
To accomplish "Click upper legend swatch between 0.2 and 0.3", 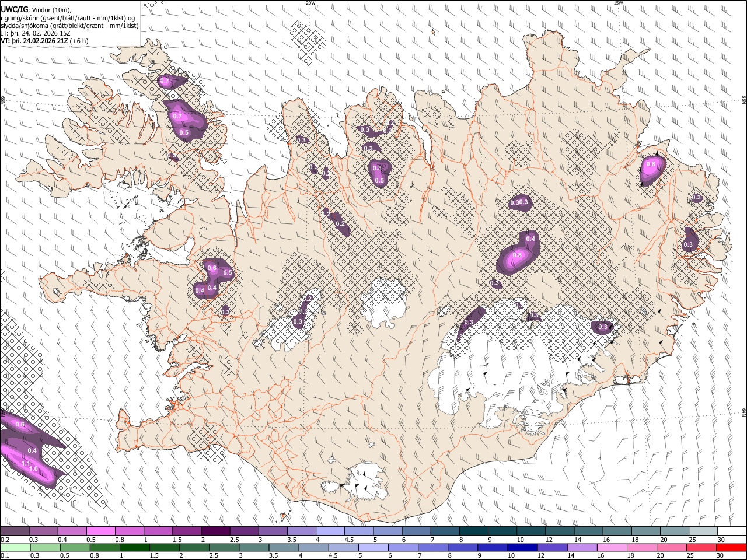I will 15,531.
